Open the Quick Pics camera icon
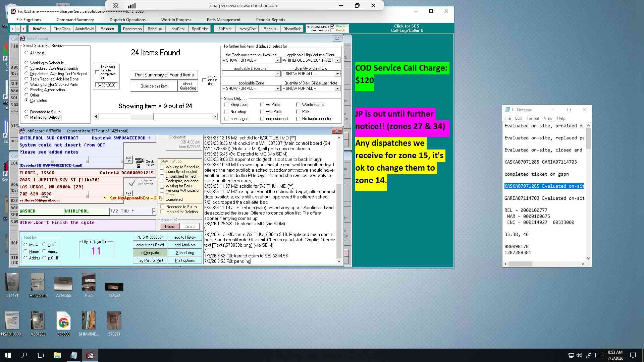The width and height of the screenshot is (644, 362). coord(140,163)
